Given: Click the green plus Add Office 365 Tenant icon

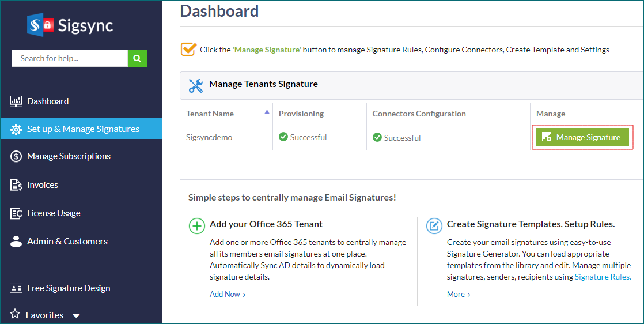Looking at the screenshot, I should click(197, 226).
